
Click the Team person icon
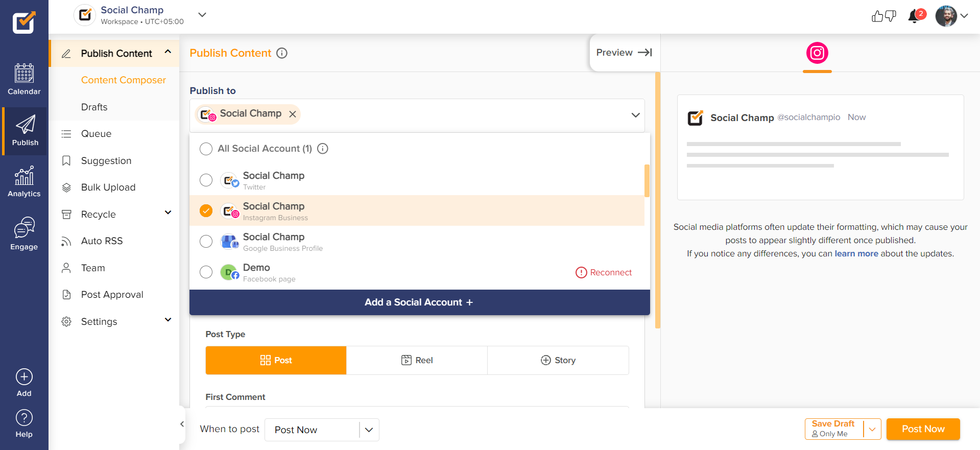coord(66,268)
